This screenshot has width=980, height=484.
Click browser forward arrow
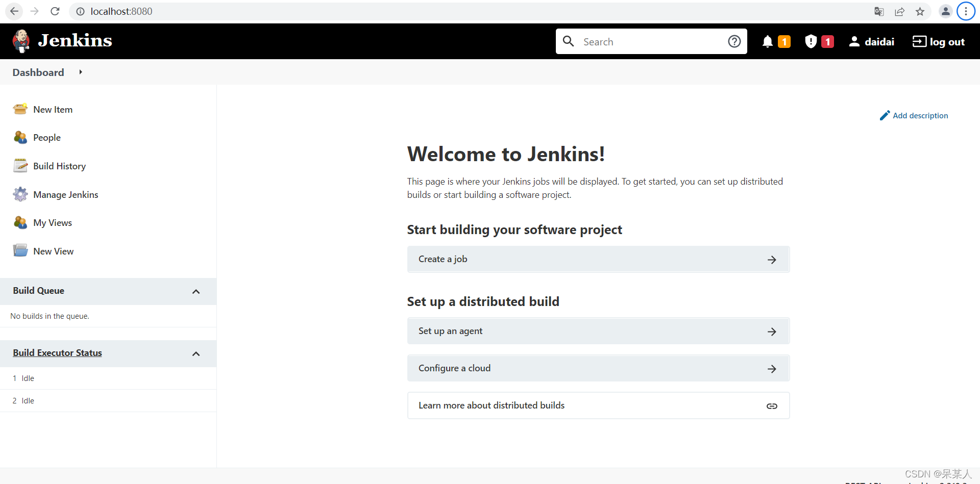pos(35,11)
